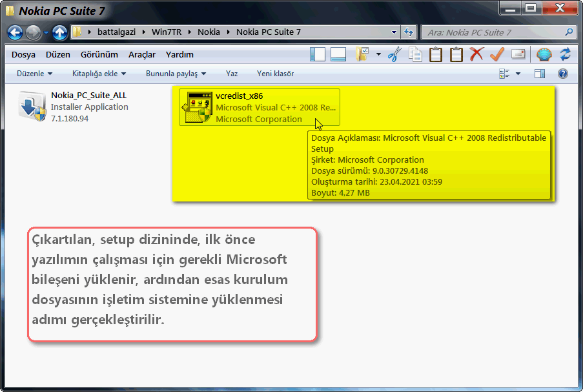The image size is (583, 392).
Task: Go back with the blue Back arrow
Action: pos(15,33)
